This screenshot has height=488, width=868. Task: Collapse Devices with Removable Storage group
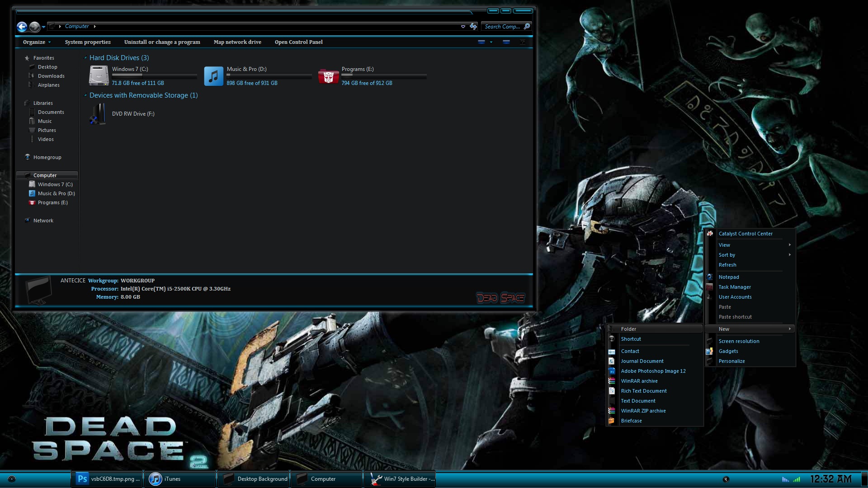(85, 95)
